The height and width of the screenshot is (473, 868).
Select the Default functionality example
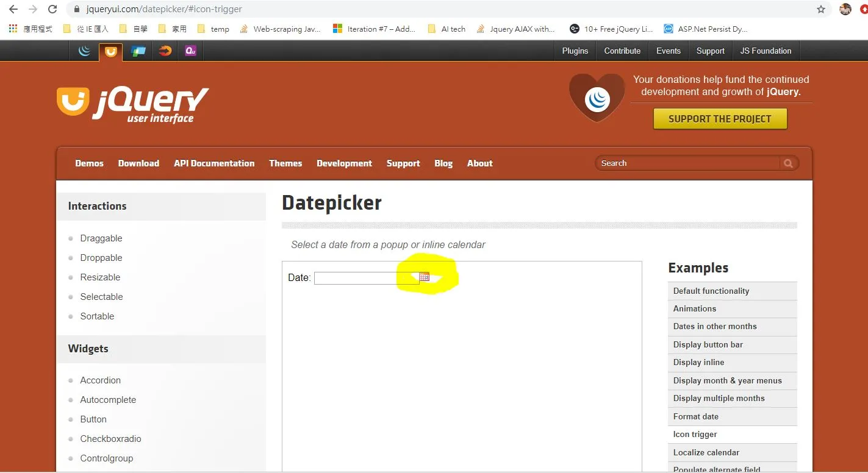click(733, 291)
